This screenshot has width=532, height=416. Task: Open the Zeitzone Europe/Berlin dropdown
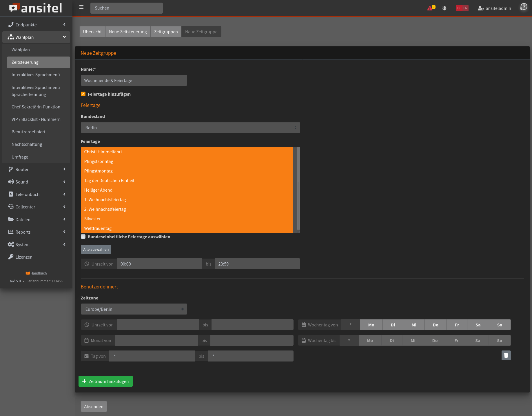[134, 309]
